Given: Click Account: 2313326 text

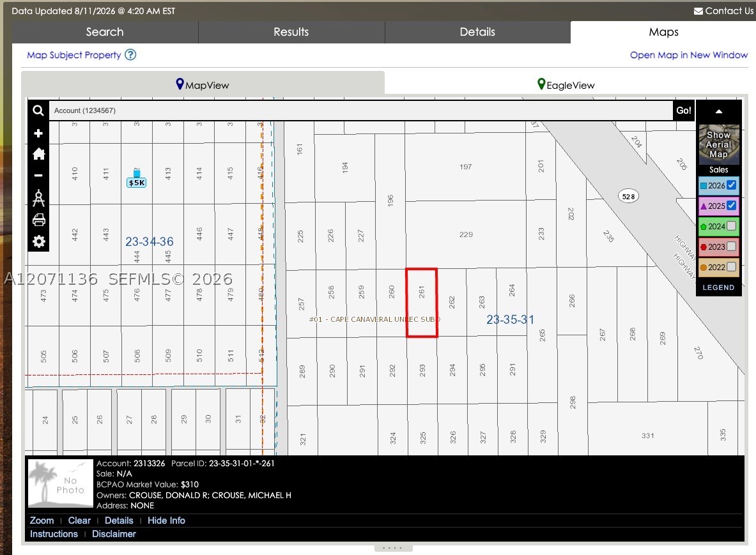Looking at the screenshot, I should (x=130, y=464).
